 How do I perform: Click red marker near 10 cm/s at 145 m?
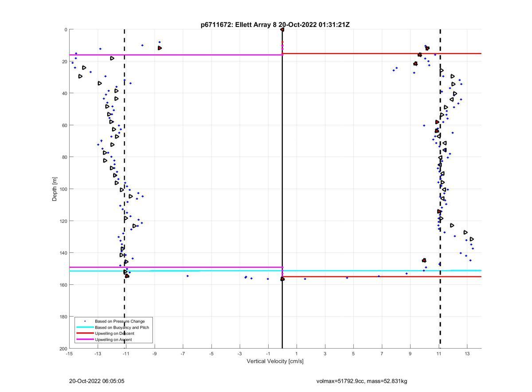(x=424, y=260)
